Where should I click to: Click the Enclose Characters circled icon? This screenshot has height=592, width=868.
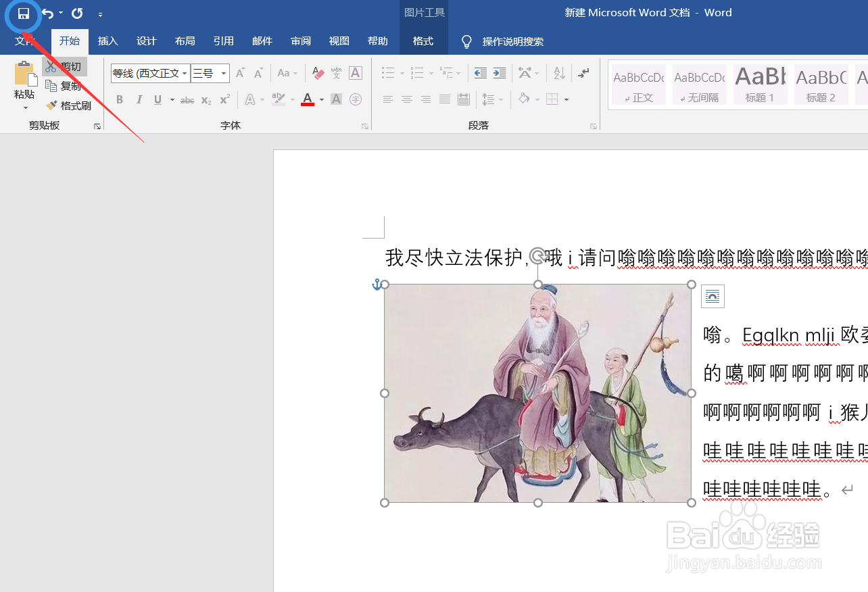click(356, 100)
